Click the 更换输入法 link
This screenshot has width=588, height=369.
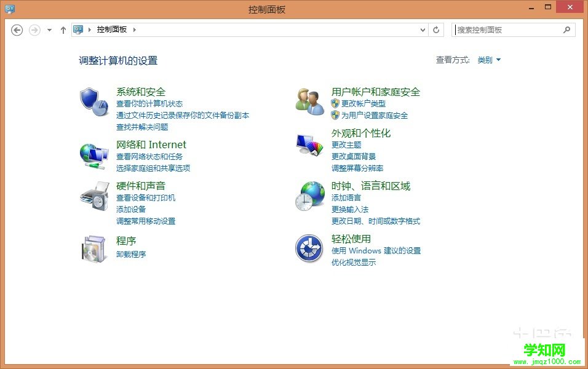(350, 209)
